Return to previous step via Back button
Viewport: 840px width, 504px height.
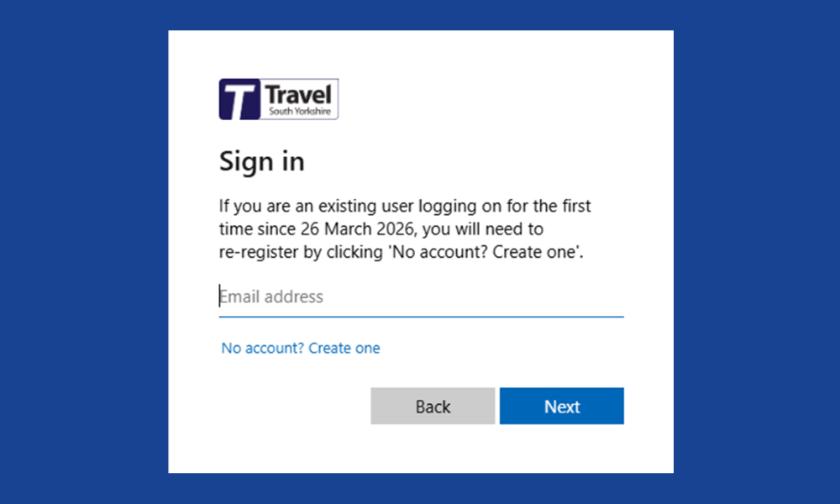click(x=433, y=406)
